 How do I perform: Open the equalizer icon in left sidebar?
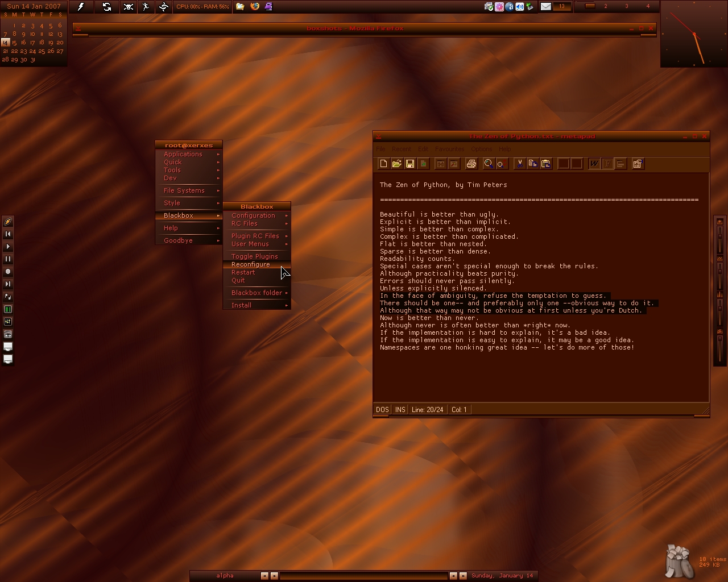click(8, 322)
